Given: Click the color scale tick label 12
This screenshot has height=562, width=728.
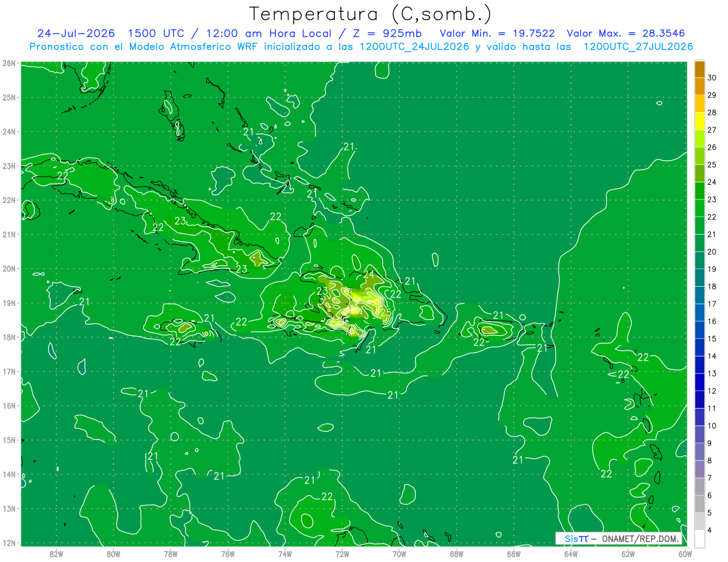Looking at the screenshot, I should click(x=712, y=391).
